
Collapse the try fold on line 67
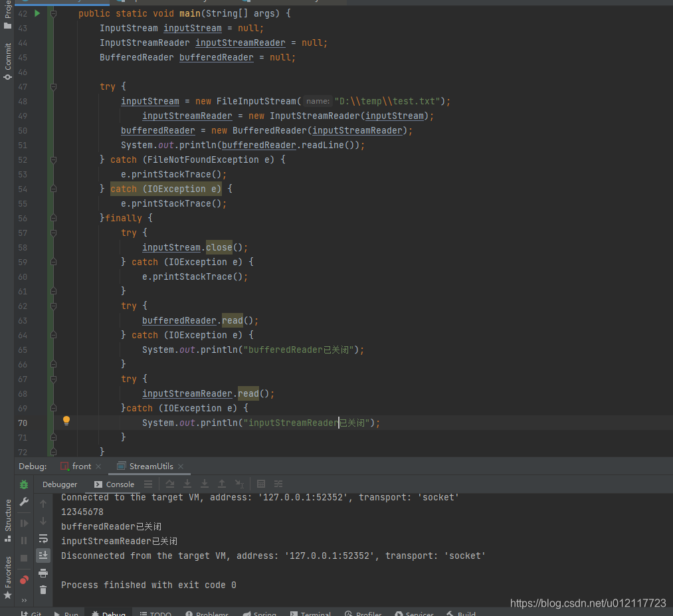pyautogui.click(x=54, y=379)
